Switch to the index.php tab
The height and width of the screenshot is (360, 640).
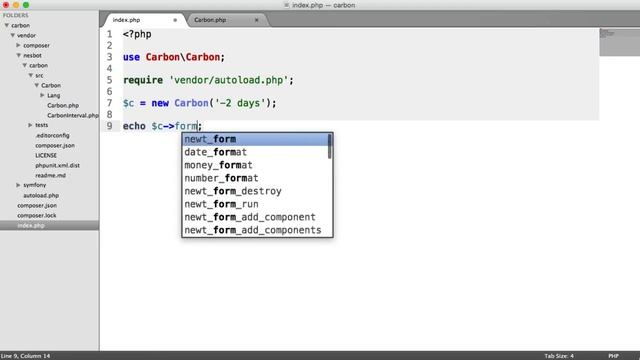point(127,20)
